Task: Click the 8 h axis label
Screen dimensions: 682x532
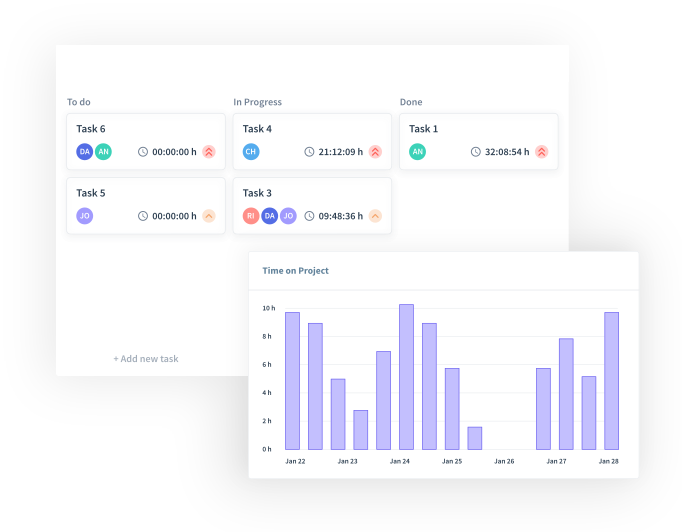Action: pyautogui.click(x=267, y=336)
